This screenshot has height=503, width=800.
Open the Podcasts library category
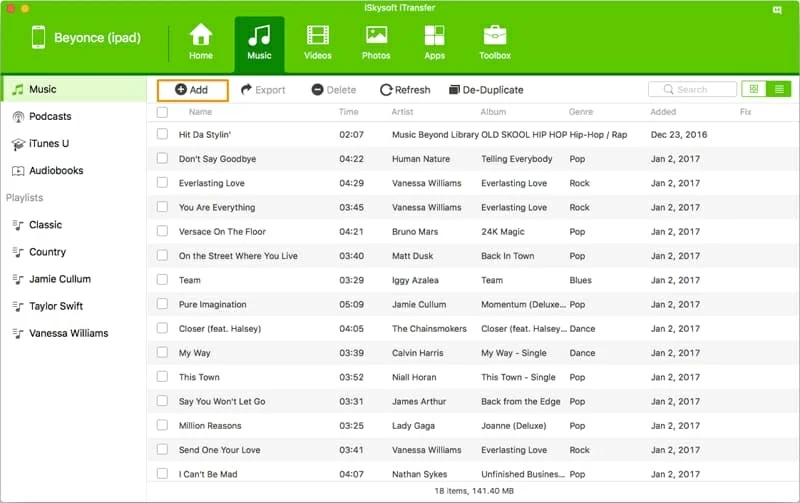pyautogui.click(x=49, y=116)
